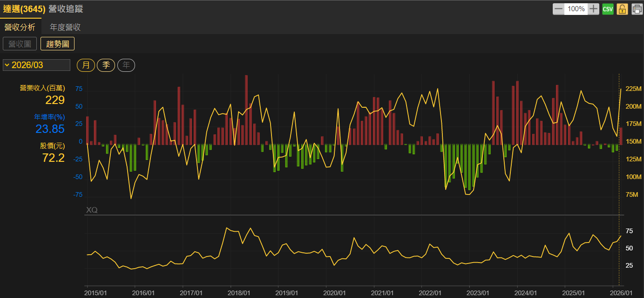Click the chevron arrow beside 2026/03
This screenshot has height=298, width=644.
(7, 65)
